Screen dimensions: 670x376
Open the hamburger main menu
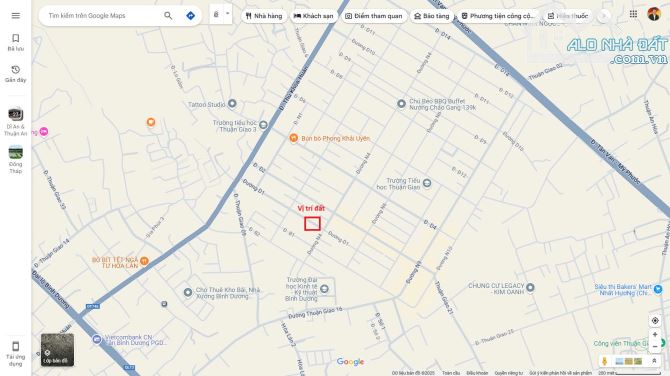click(15, 16)
